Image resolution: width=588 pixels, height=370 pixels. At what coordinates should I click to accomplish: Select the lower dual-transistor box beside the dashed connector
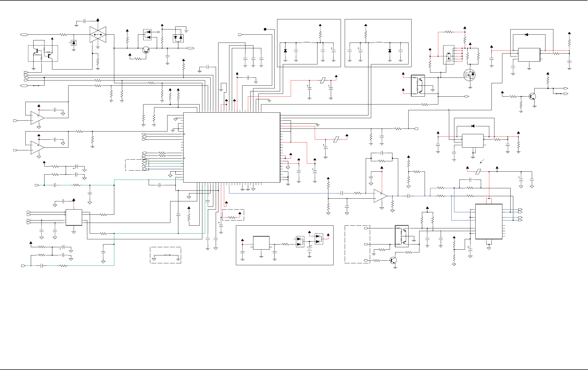point(402,236)
